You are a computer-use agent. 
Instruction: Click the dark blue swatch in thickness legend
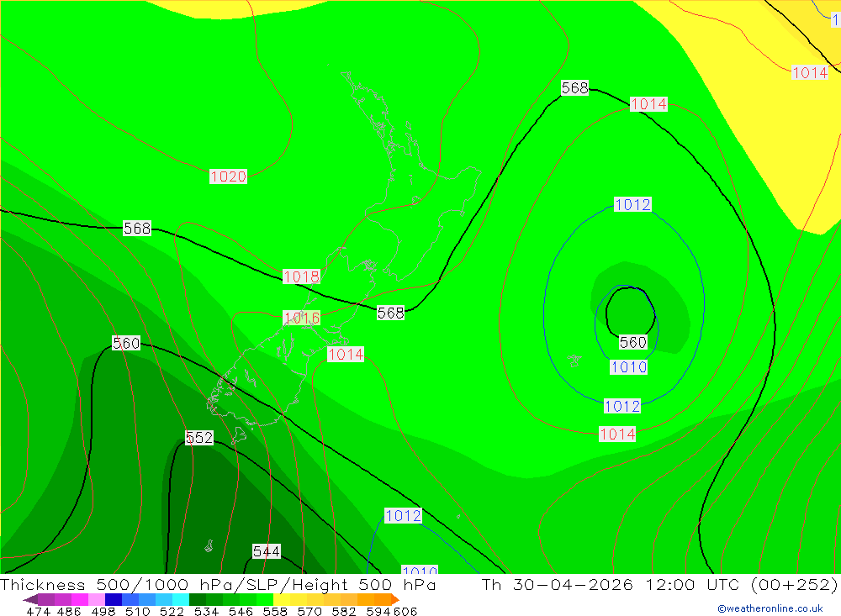(x=114, y=599)
